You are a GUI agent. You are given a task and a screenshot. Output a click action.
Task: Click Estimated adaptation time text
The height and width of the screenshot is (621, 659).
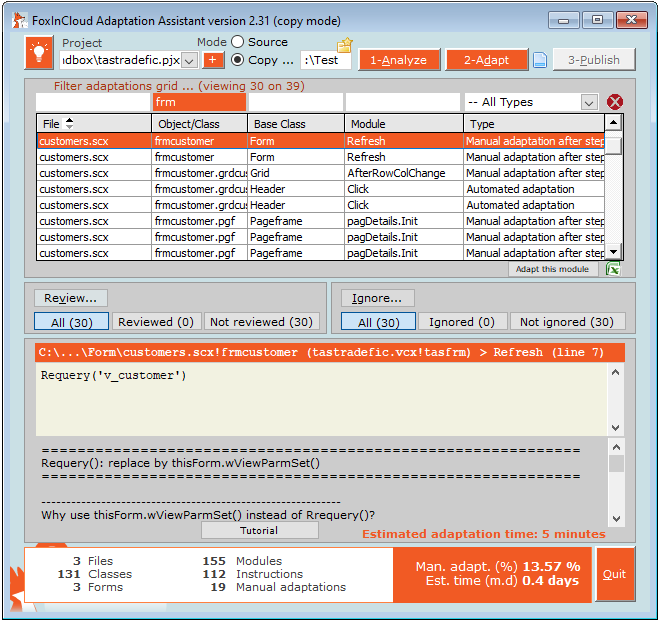tap(484, 534)
